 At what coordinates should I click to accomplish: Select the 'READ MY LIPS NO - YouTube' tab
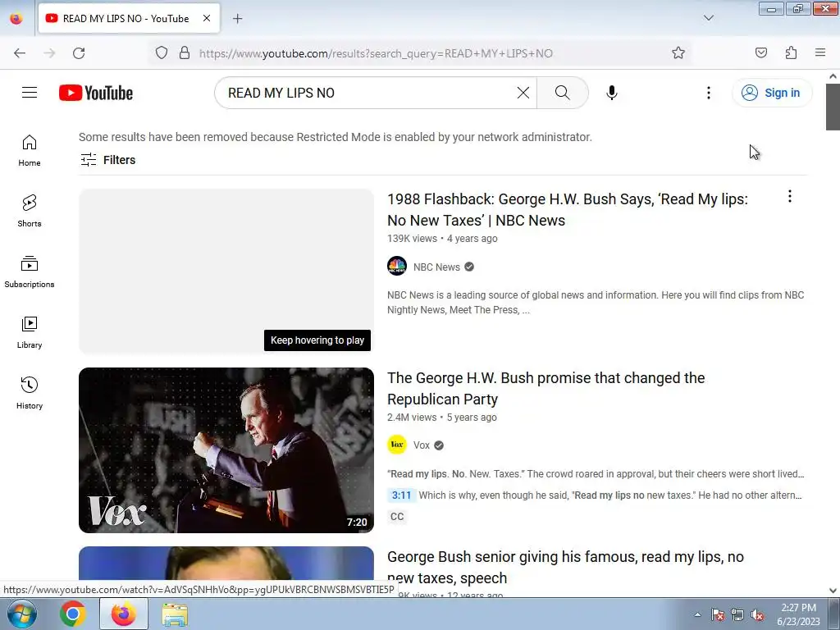click(x=129, y=18)
